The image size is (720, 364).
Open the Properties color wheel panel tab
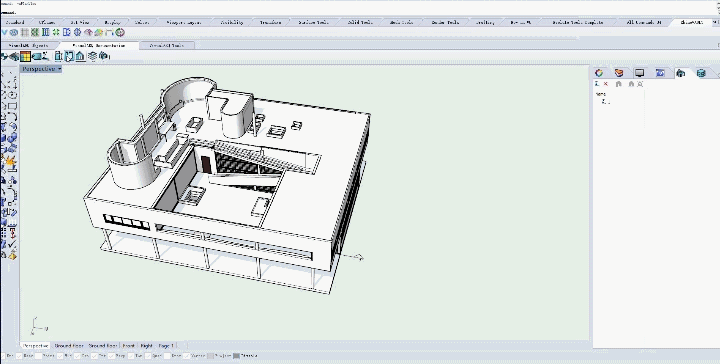pos(599,73)
